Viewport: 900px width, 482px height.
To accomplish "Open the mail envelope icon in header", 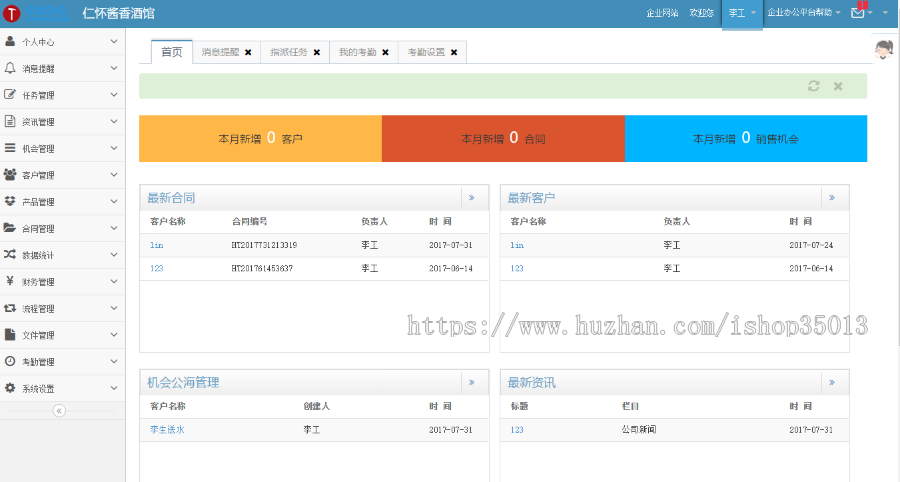I will [x=858, y=12].
